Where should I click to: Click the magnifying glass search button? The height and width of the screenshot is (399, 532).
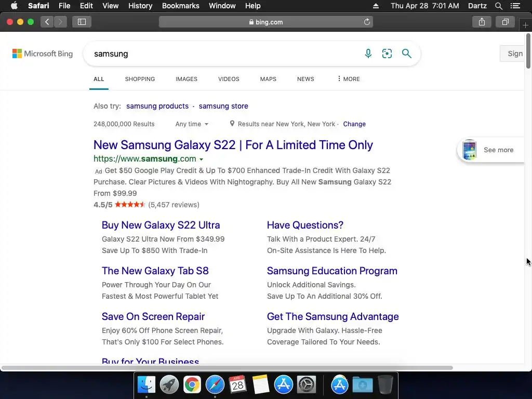tap(406, 54)
